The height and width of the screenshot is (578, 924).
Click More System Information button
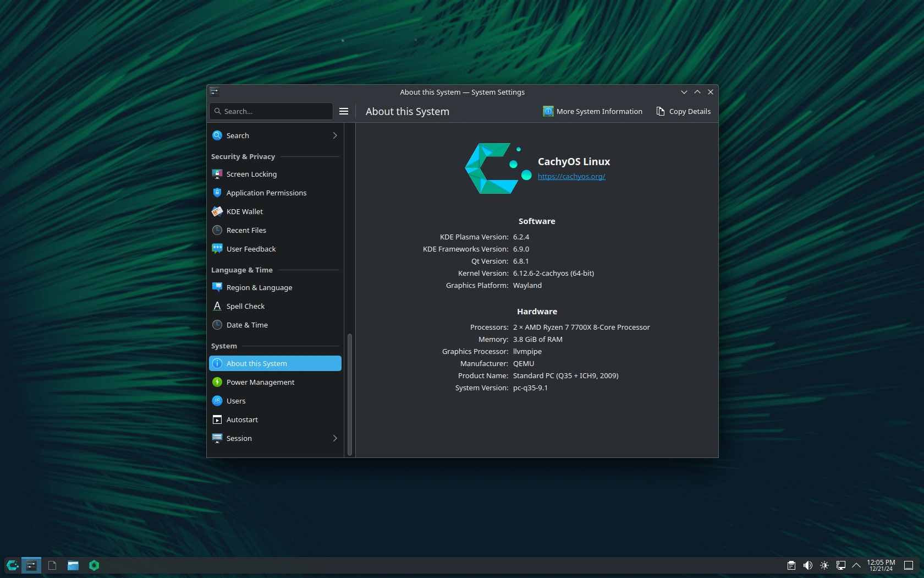click(593, 111)
